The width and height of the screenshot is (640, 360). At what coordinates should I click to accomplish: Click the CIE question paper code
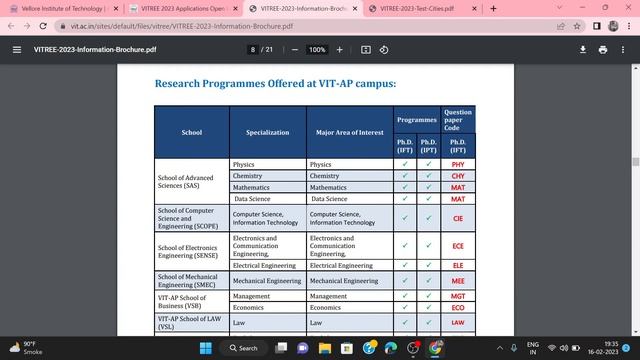[458, 218]
